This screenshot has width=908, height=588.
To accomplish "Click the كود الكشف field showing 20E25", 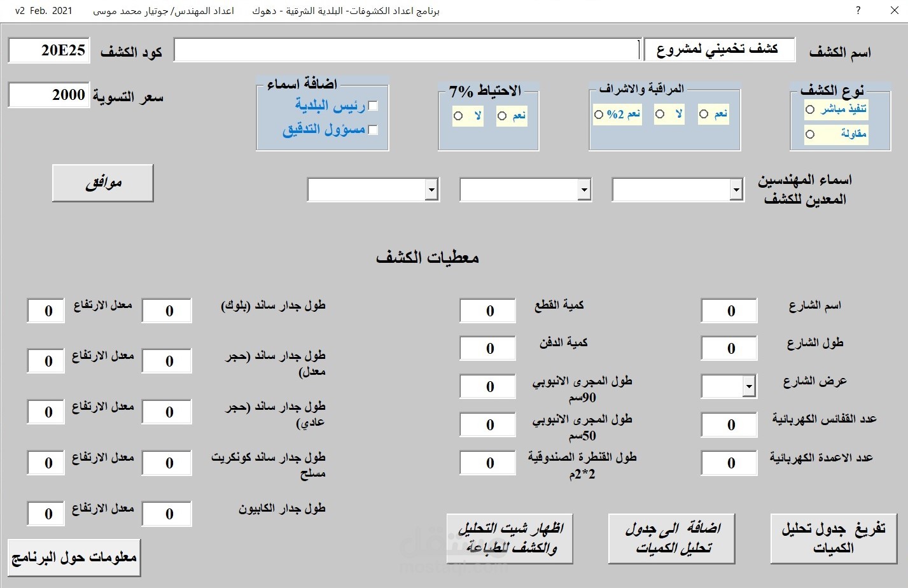I will [x=49, y=50].
